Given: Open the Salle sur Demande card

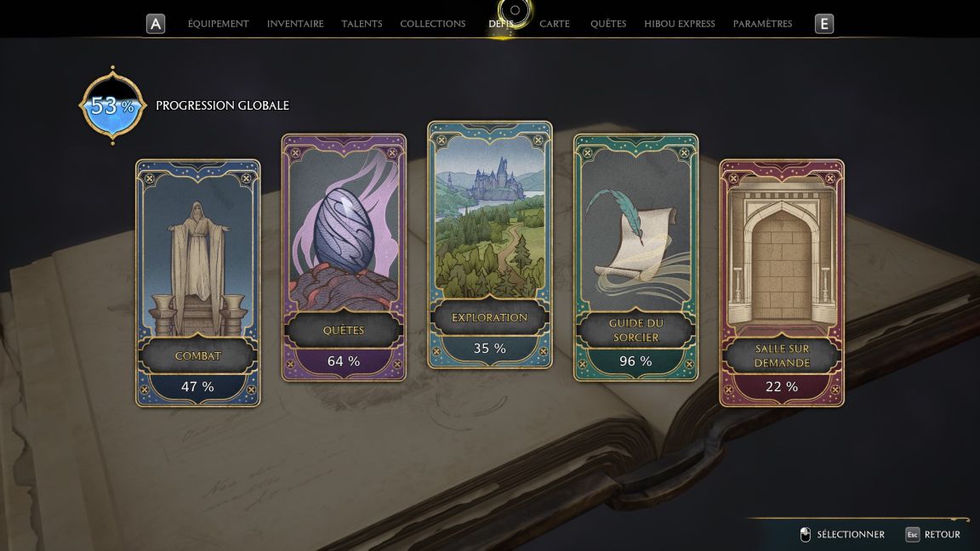Looking at the screenshot, I should click(x=781, y=282).
